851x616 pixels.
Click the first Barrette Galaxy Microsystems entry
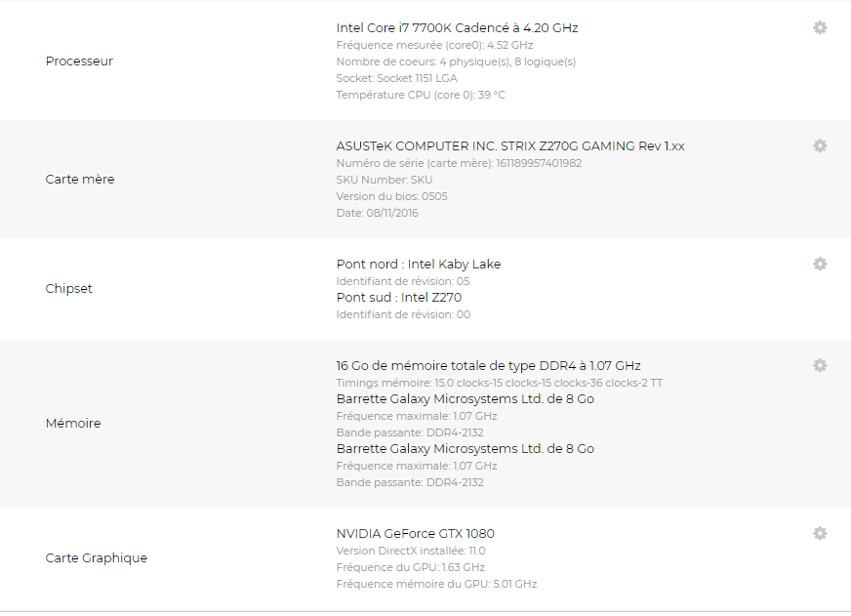pyautogui.click(x=466, y=399)
